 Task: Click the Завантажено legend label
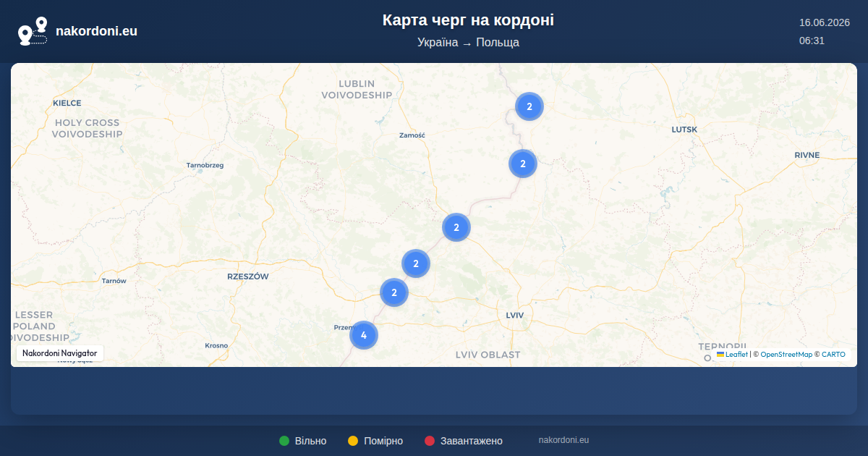point(472,441)
